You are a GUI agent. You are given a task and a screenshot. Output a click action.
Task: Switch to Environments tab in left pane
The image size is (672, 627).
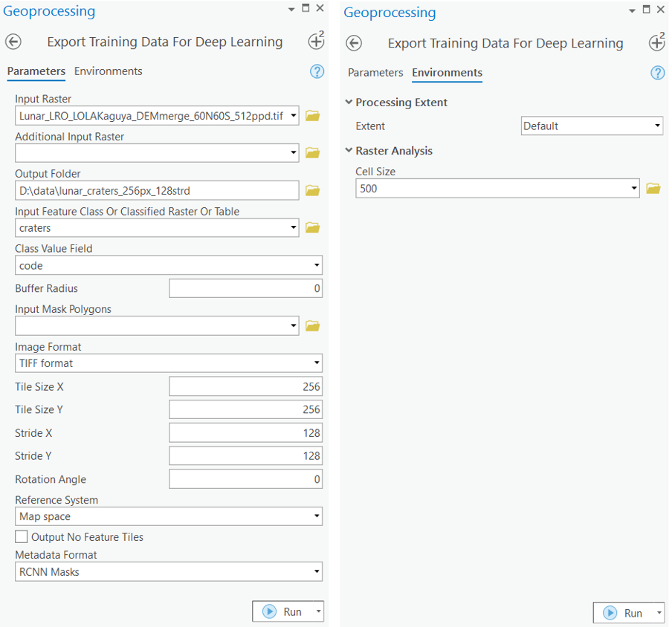108,71
